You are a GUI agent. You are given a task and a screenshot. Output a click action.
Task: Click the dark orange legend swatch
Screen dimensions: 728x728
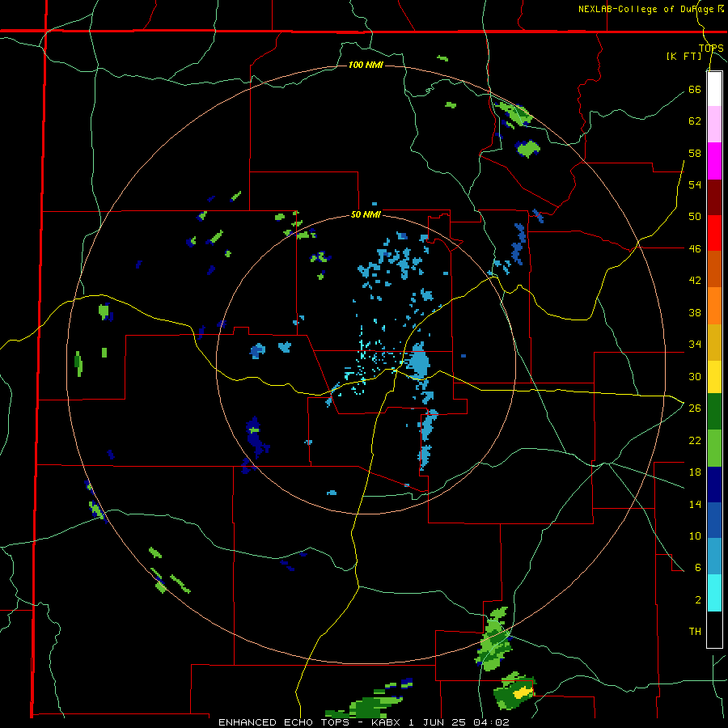pyautogui.click(x=714, y=269)
